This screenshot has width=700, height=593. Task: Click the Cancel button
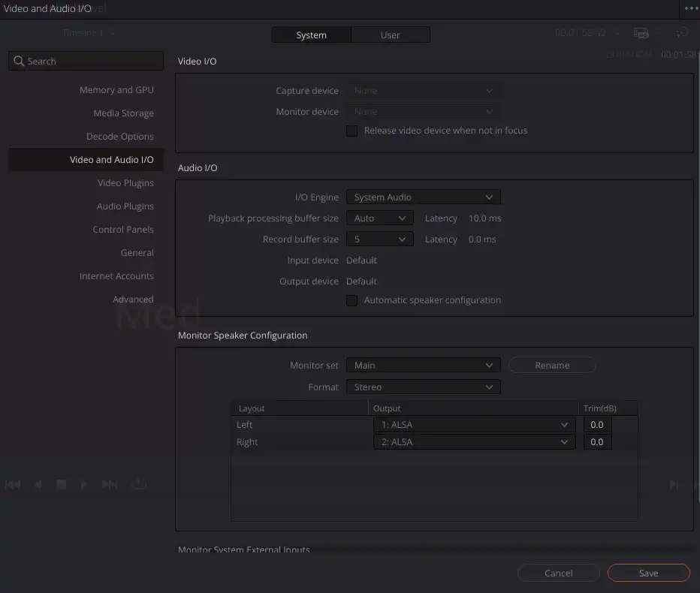[x=559, y=573]
